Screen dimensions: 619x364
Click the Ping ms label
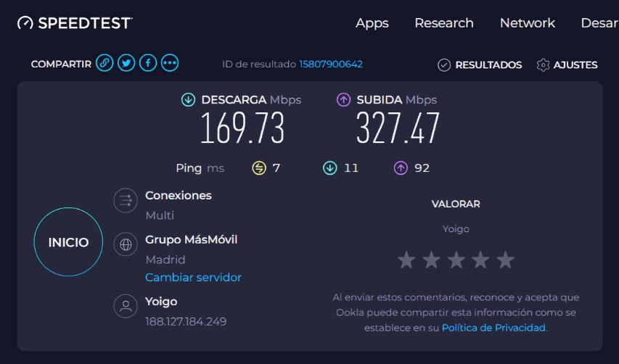point(200,168)
